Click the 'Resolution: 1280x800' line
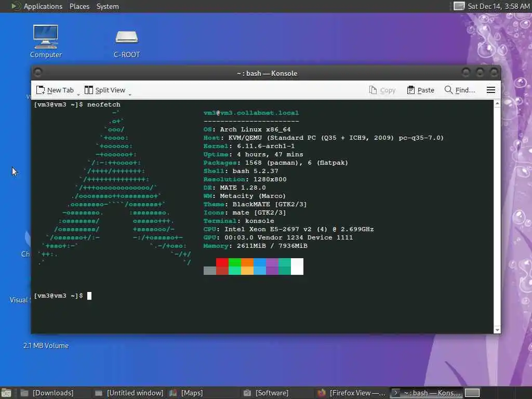This screenshot has width=532, height=399. point(245,179)
